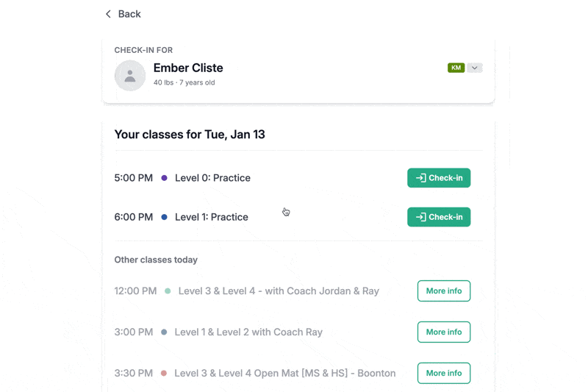
Task: Click the green KM badge
Action: coord(456,68)
